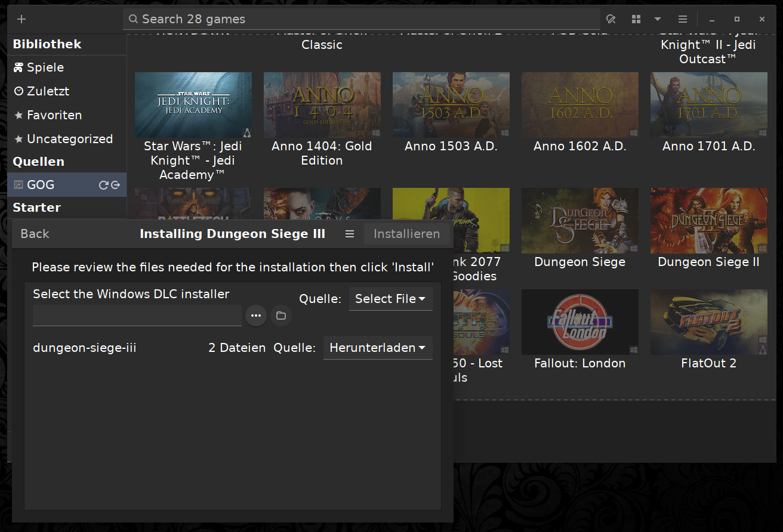Select the Anno 1701 A.D. game tile
The height and width of the screenshot is (532, 783).
pyautogui.click(x=709, y=105)
